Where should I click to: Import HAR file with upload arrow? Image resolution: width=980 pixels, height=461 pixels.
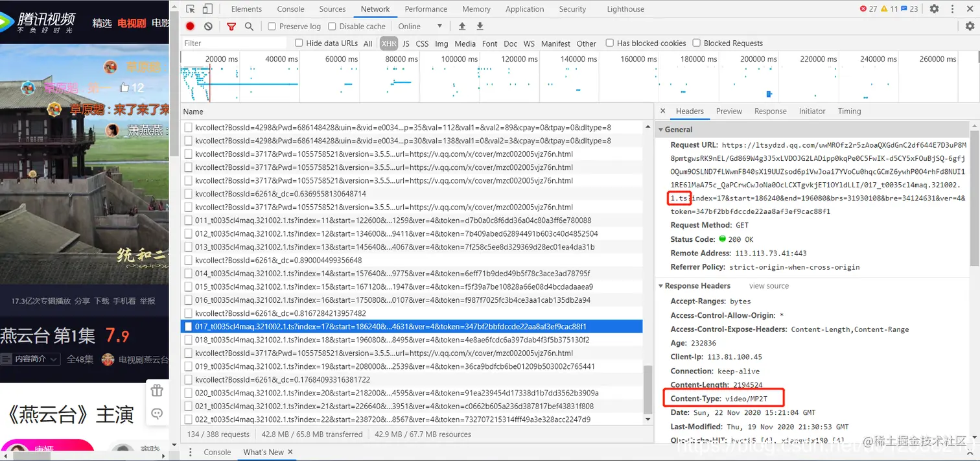click(x=462, y=26)
